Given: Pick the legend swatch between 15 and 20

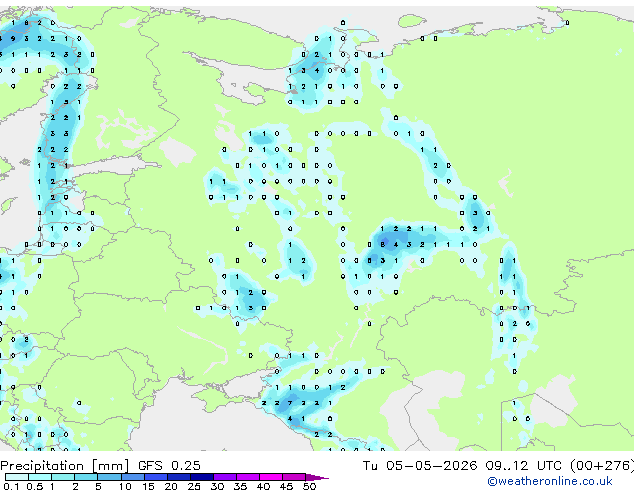Looking at the screenshot, I should click(x=155, y=477).
